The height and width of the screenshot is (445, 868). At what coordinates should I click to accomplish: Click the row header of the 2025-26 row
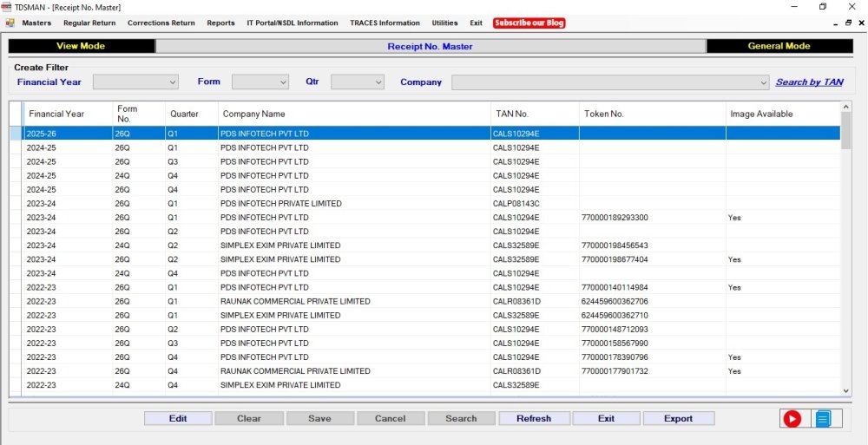[16, 134]
